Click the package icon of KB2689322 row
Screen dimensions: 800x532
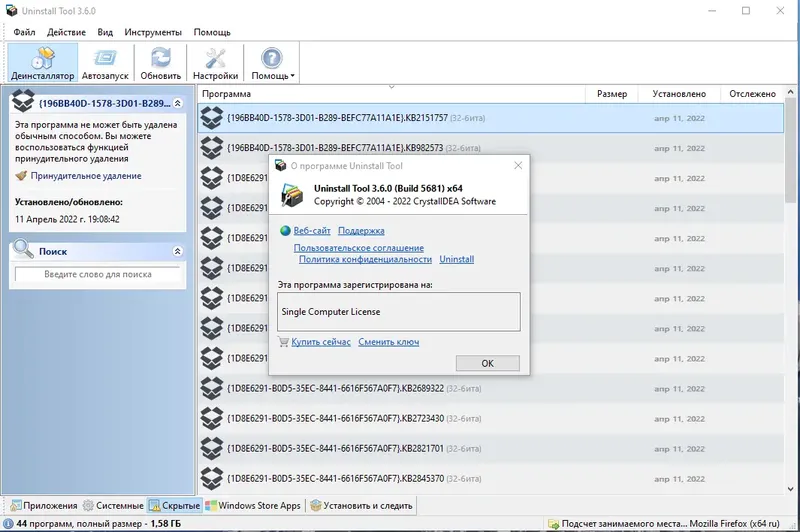tap(212, 389)
